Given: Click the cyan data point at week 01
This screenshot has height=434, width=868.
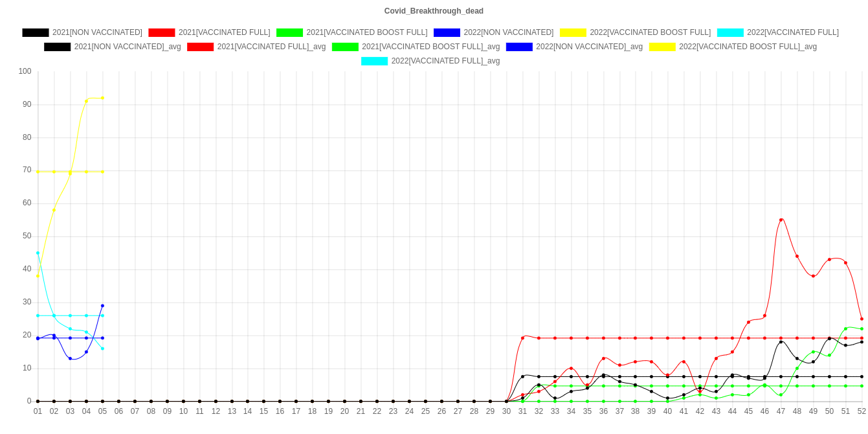Looking at the screenshot, I should click(38, 253).
